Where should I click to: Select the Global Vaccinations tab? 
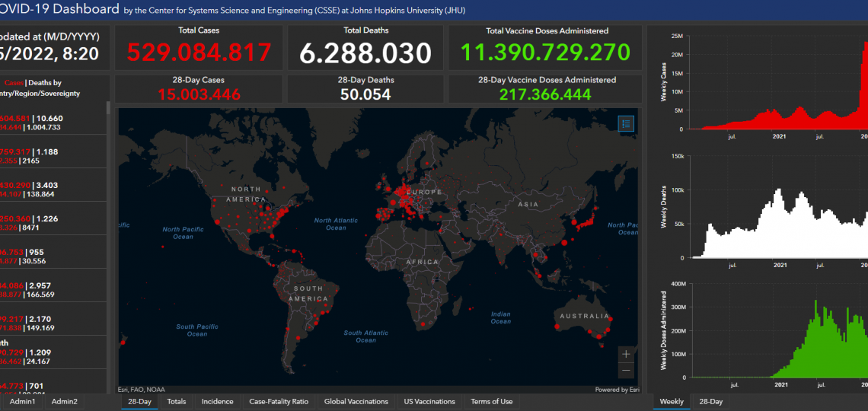coord(356,402)
